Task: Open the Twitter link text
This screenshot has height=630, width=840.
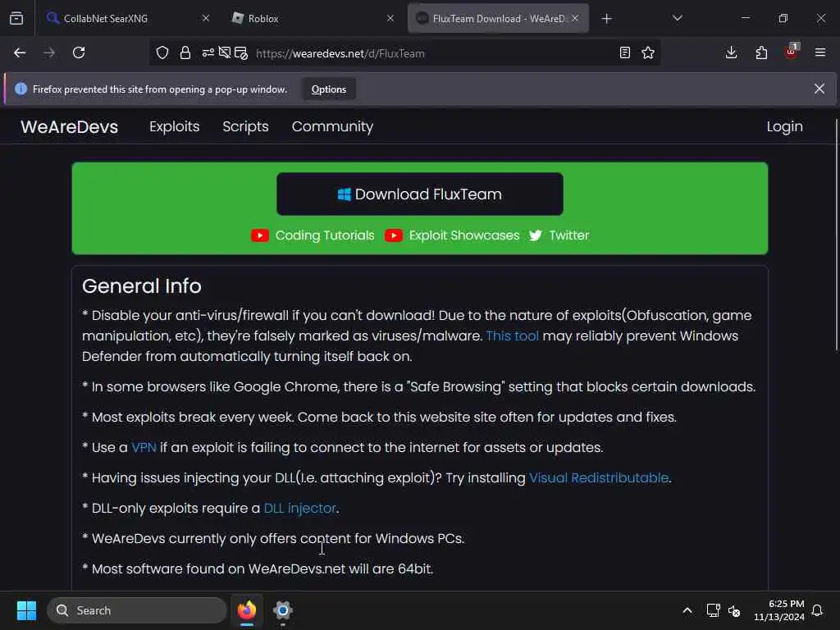Action: coord(569,235)
